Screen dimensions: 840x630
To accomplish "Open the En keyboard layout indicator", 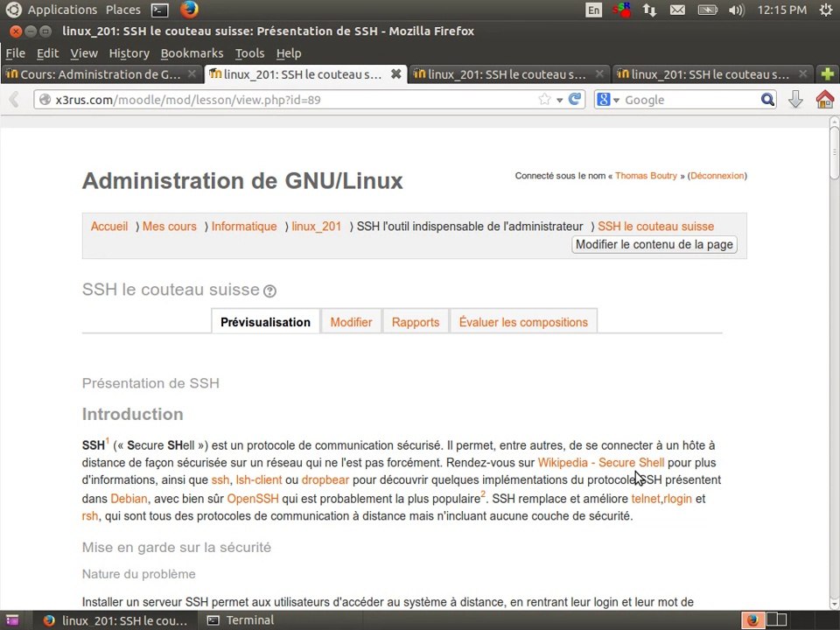I will [593, 10].
